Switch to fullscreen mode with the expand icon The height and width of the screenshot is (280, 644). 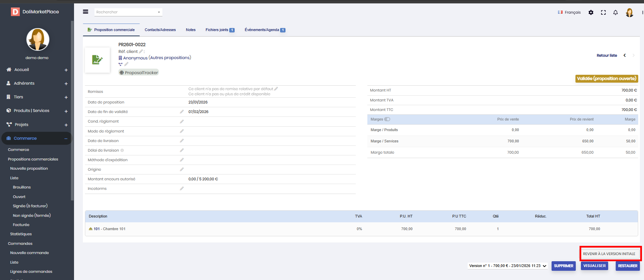(603, 12)
